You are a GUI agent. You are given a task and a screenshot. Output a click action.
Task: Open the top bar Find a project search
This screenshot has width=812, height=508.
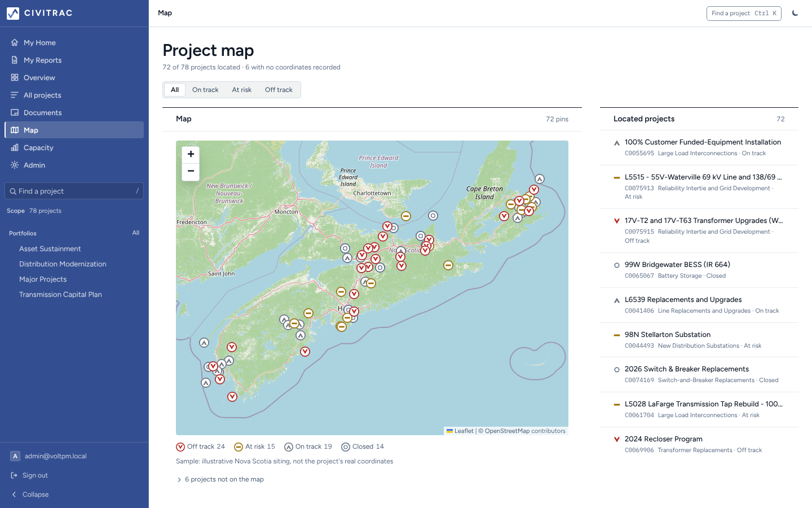pos(744,13)
